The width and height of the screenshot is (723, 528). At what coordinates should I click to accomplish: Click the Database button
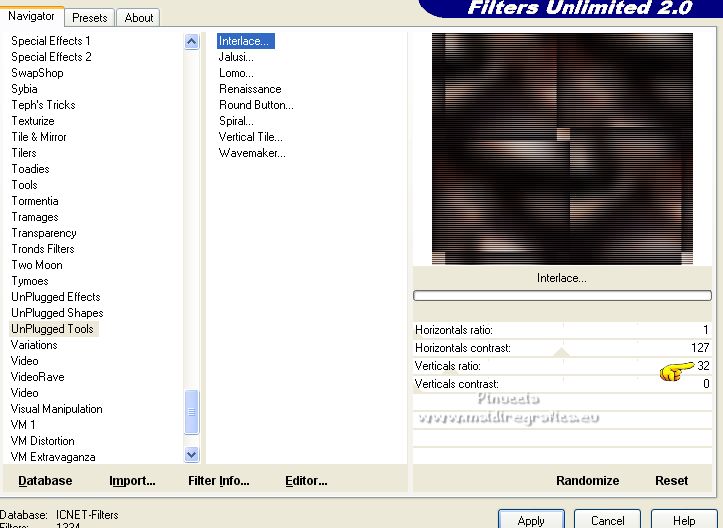[x=45, y=481]
